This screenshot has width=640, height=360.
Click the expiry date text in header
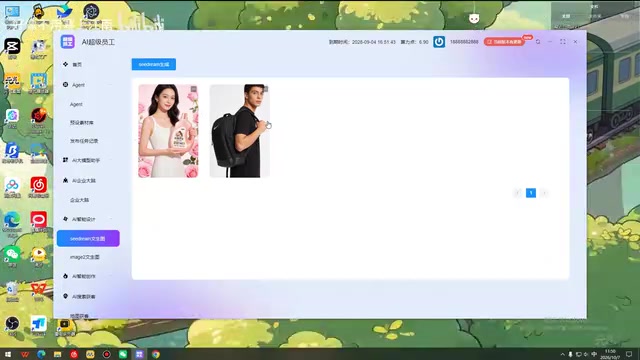tap(362, 42)
